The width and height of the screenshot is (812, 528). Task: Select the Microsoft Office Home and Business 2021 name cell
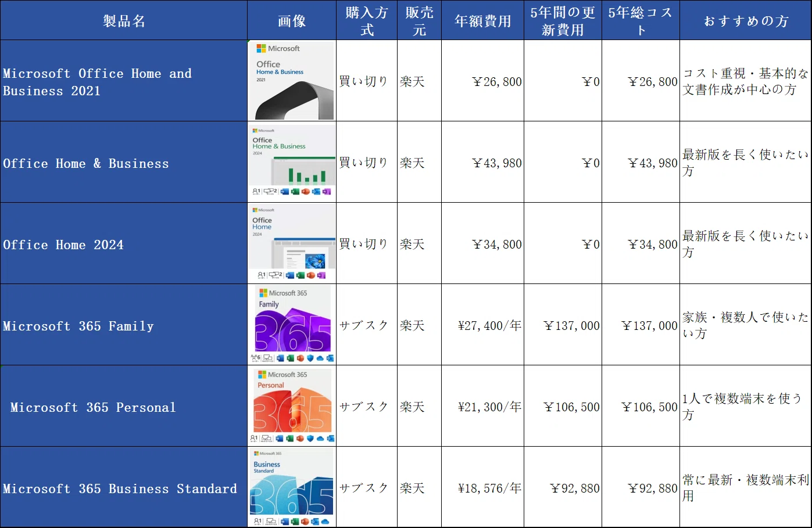(124, 81)
